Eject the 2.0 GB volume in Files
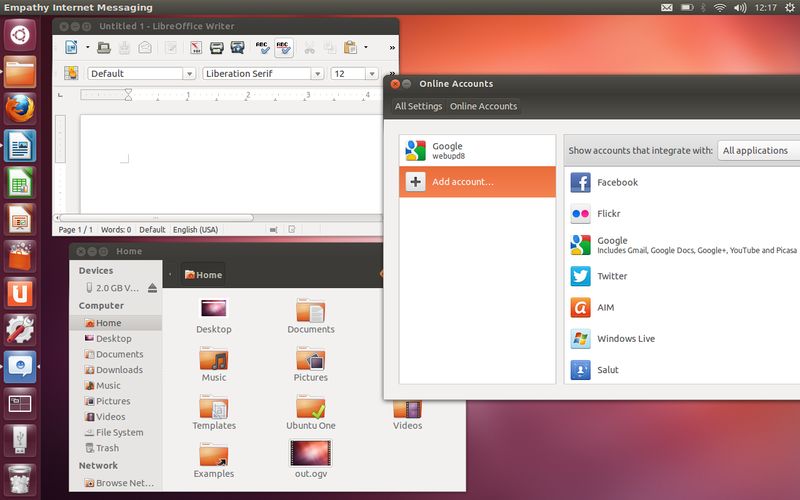 pyautogui.click(x=152, y=288)
